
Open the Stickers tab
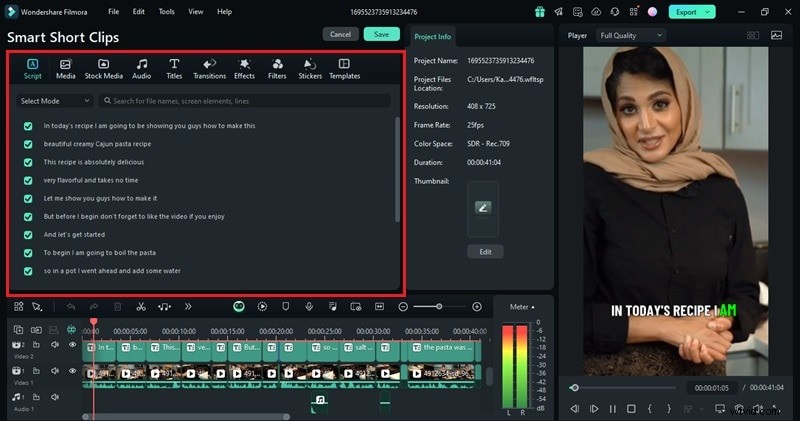(310, 69)
